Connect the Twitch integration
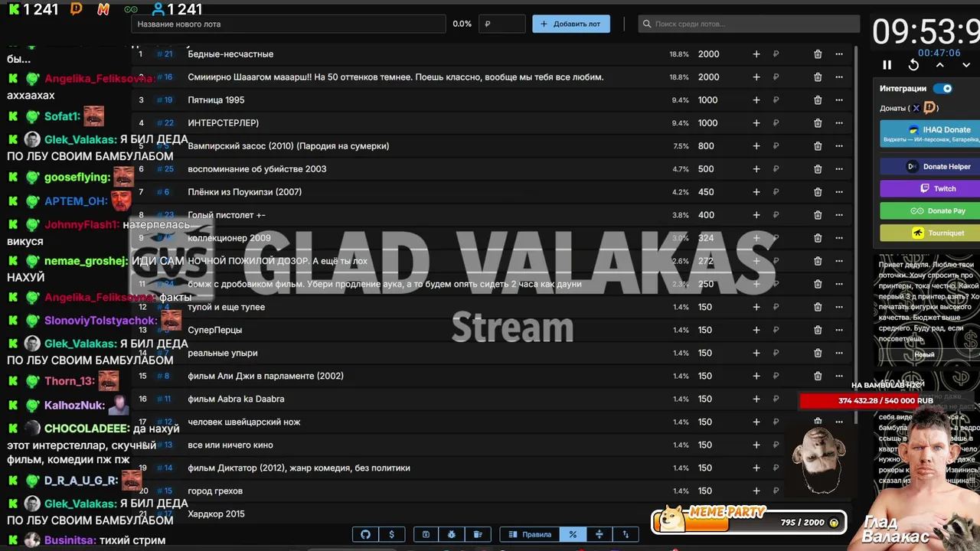This screenshot has height=551, width=980. click(x=929, y=188)
